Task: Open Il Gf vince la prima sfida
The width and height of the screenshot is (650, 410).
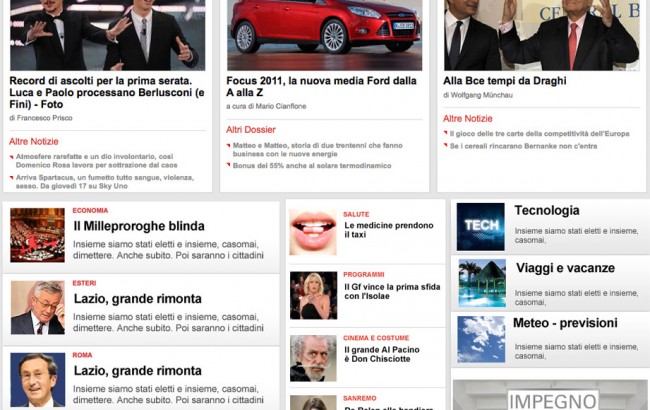Action: click(392, 291)
